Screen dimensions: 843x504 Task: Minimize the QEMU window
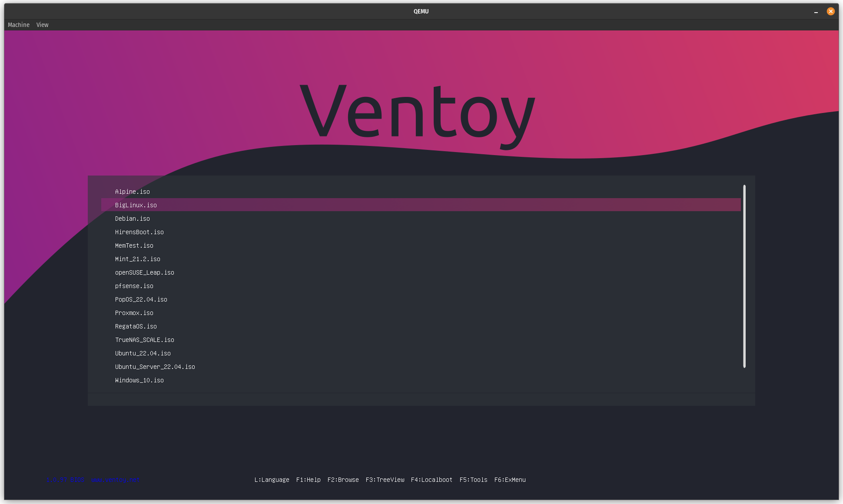click(x=816, y=12)
